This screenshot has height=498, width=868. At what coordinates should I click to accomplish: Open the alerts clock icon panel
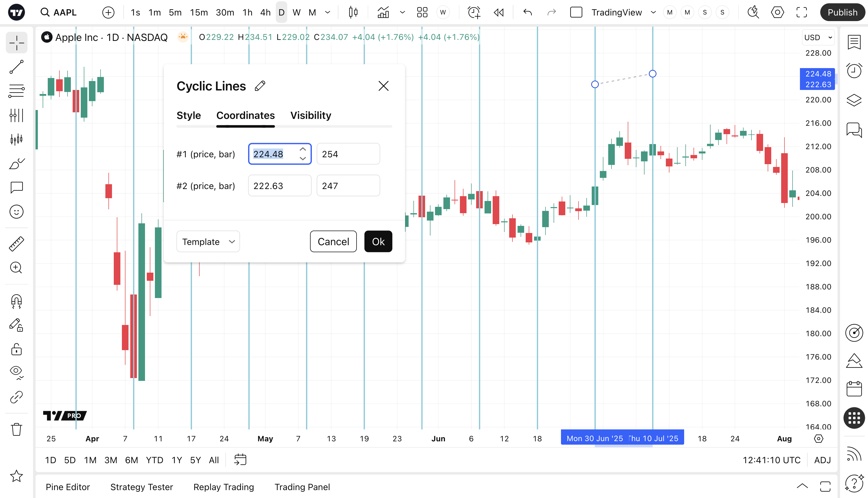(x=854, y=71)
